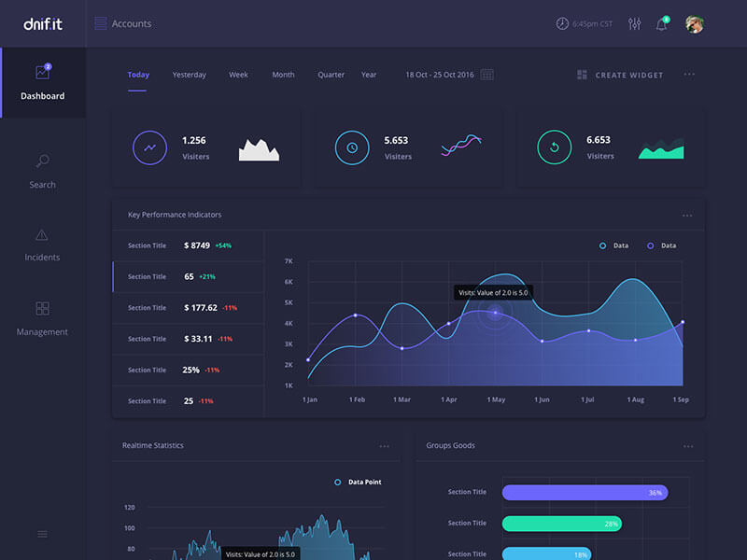Click the user avatar in header
This screenshot has width=747, height=560.
click(x=694, y=24)
